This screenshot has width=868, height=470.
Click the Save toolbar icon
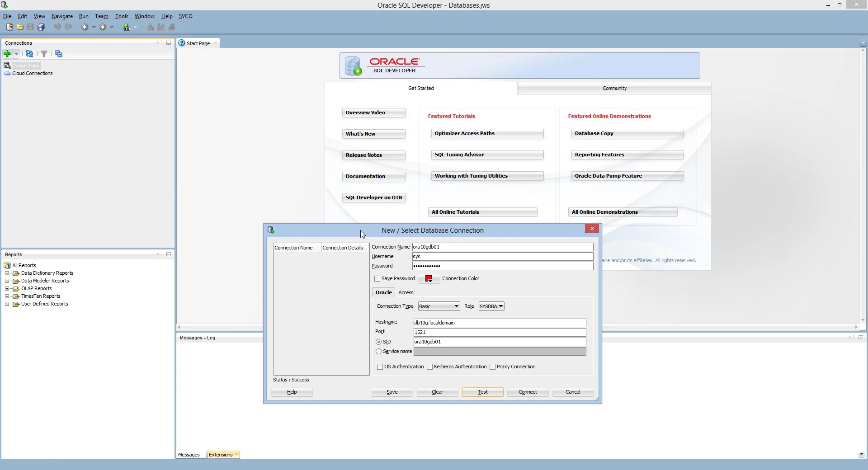tap(30, 27)
